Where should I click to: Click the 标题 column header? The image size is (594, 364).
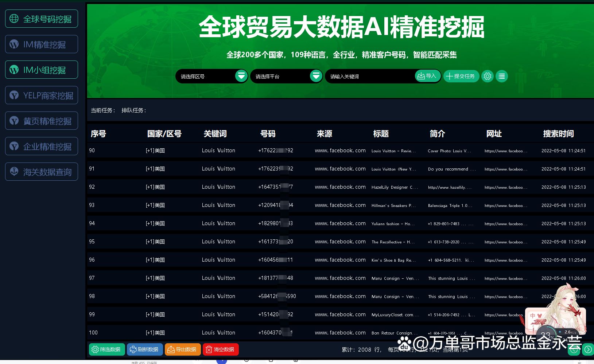(x=381, y=134)
